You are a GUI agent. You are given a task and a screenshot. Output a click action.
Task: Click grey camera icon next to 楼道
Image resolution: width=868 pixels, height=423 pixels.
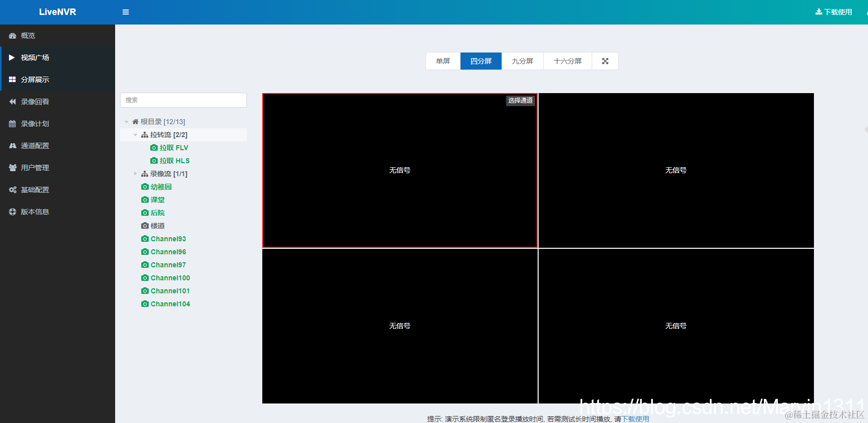pos(145,226)
